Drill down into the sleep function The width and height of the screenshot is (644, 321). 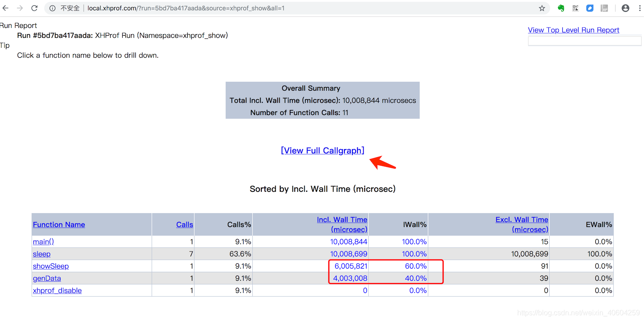[x=42, y=254]
